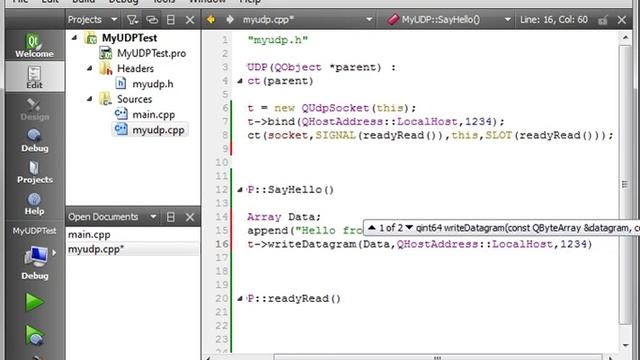
Task: Click the Headers folder label
Action: 135,68
